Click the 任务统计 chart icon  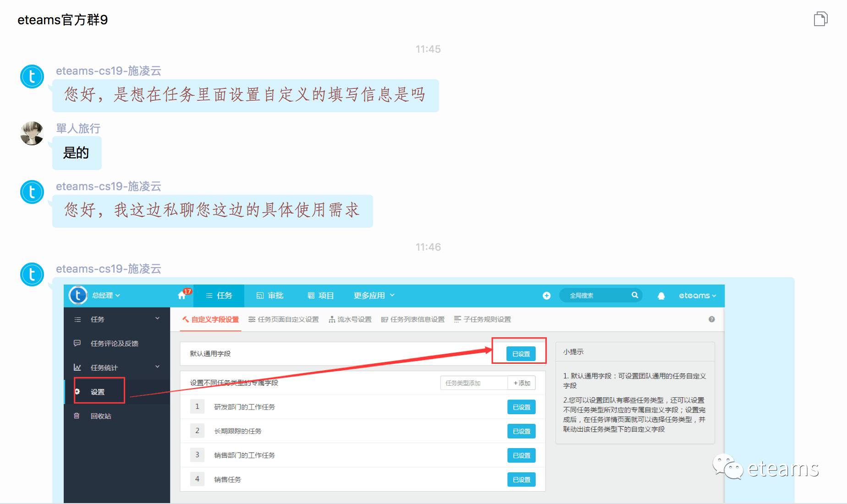(77, 367)
